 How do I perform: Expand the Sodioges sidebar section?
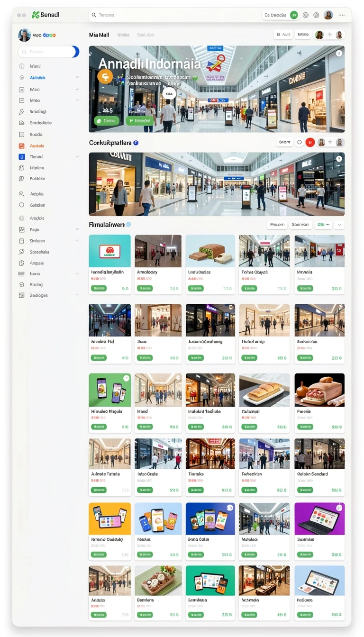click(x=77, y=295)
